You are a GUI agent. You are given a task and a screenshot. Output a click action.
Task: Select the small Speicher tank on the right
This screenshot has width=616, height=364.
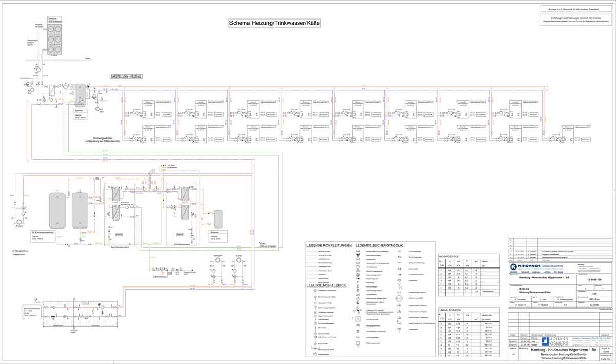(218, 219)
